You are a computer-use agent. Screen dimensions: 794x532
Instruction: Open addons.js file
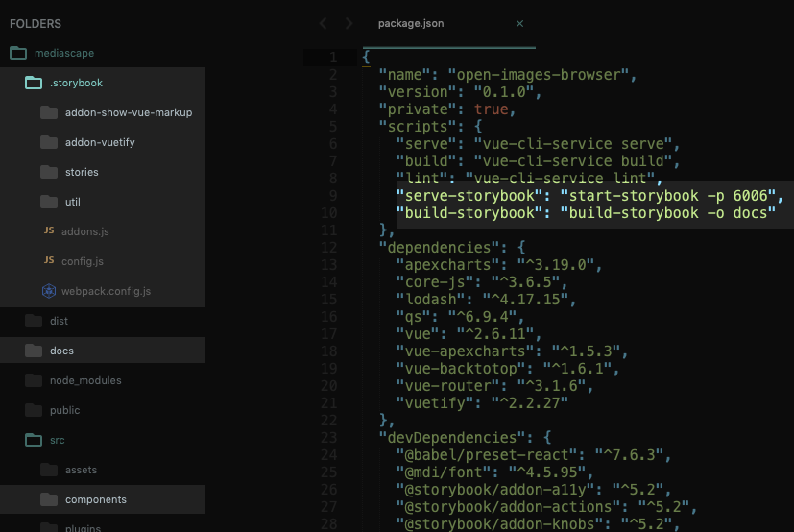point(85,231)
